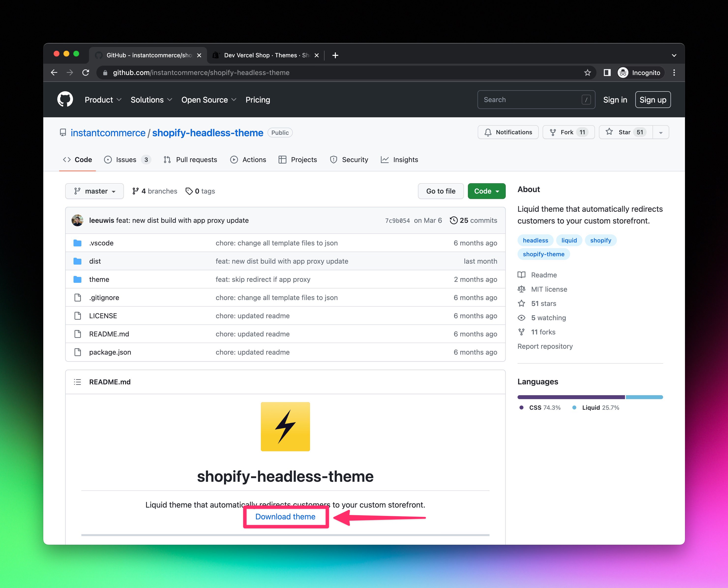728x588 pixels.
Task: Click the Download theme link
Action: [x=285, y=516]
